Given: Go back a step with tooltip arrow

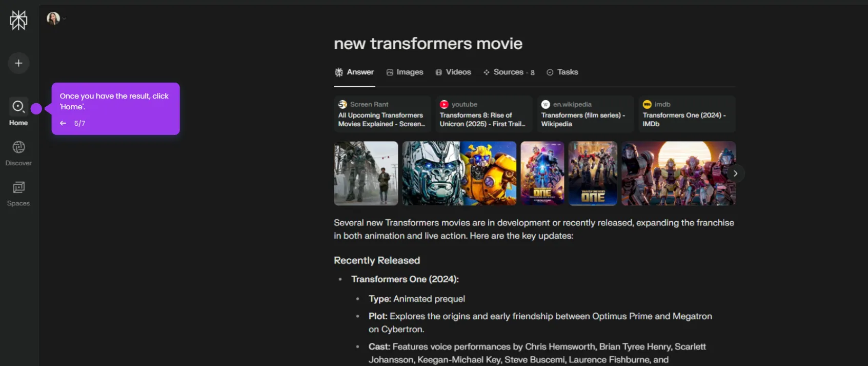Looking at the screenshot, I should 63,123.
